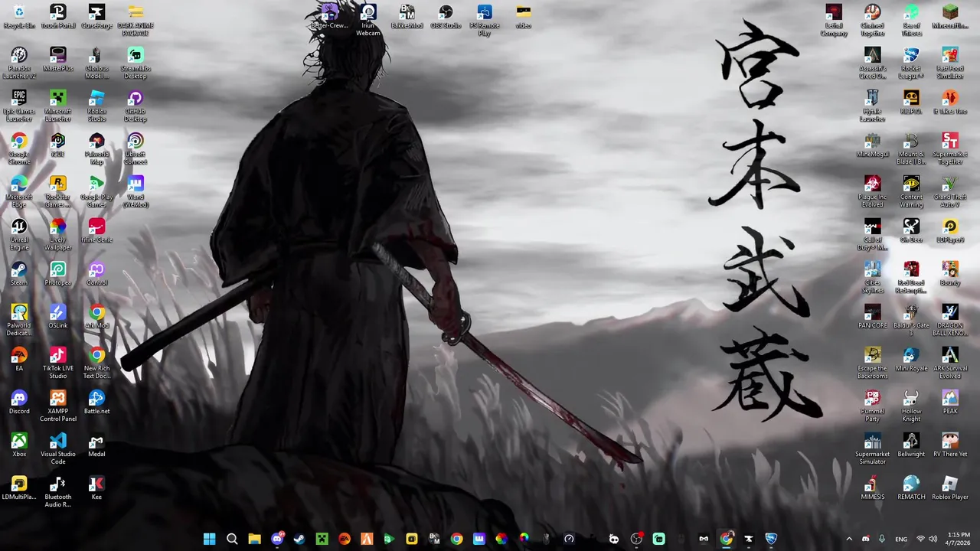Open the Microsoft Edge desktop shortcut
Screen dimensions: 980x551
tap(19, 192)
